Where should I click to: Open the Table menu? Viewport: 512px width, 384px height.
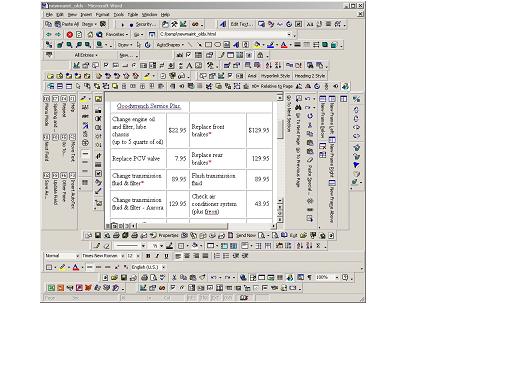pos(133,15)
